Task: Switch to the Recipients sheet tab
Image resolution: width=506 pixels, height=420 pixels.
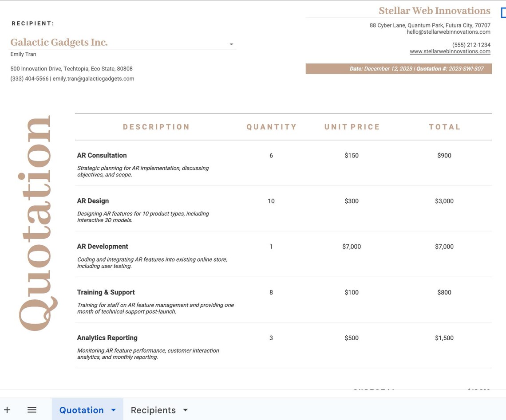Action: (x=153, y=410)
